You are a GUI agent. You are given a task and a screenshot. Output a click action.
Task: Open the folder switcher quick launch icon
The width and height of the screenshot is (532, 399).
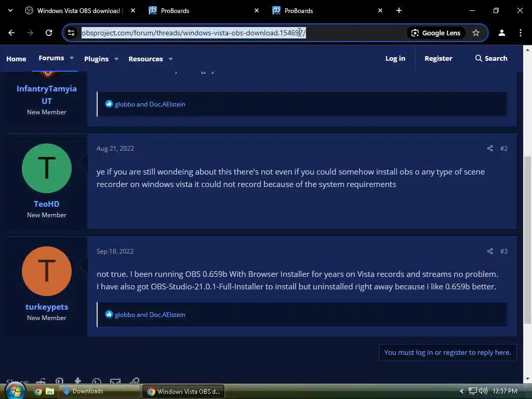coord(50,391)
